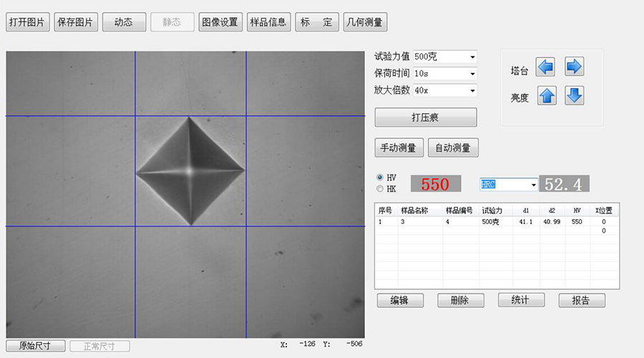Select the d2 value 40.99 cell
The image size is (644, 358).
[552, 221]
